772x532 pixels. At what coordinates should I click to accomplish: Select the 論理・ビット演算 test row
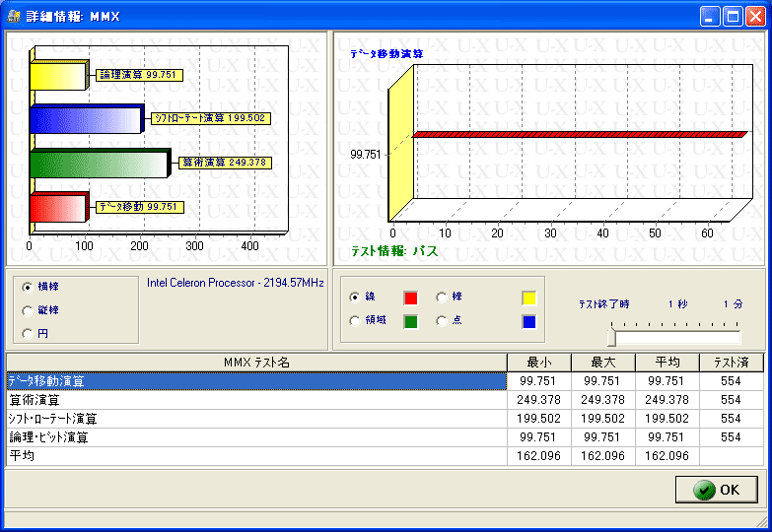tap(256, 437)
